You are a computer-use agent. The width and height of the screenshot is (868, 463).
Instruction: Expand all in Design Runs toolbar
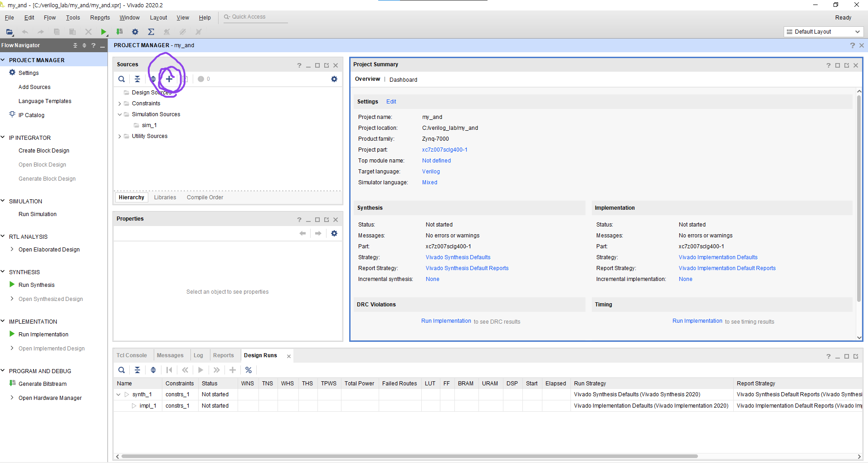[x=153, y=370]
